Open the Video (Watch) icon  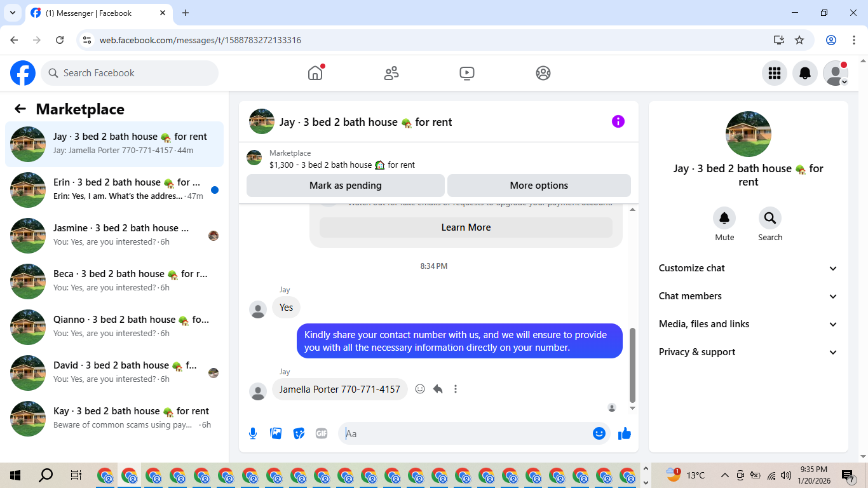[x=467, y=73]
